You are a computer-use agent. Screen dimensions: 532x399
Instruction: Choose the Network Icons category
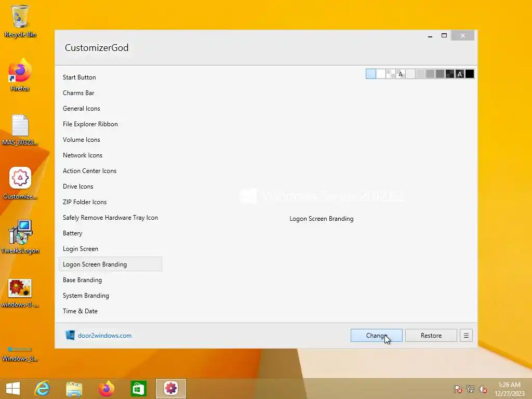coord(110,155)
